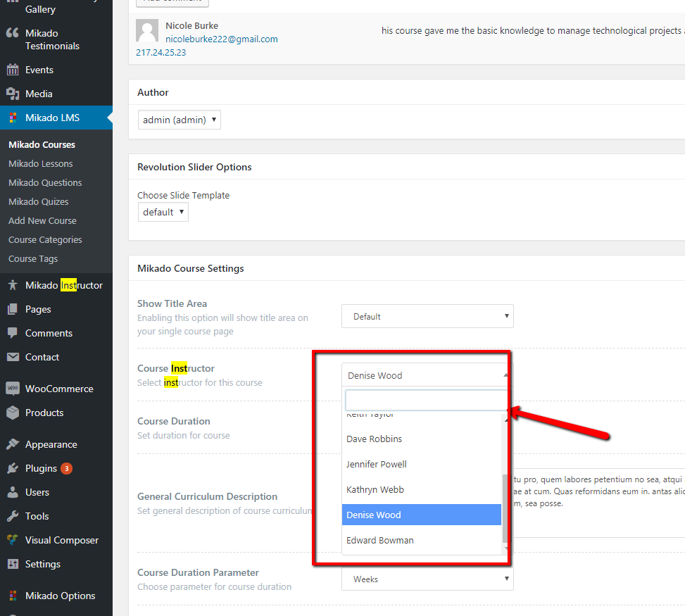Click the Users person icon
Screen dimensions: 685x616
point(13,492)
